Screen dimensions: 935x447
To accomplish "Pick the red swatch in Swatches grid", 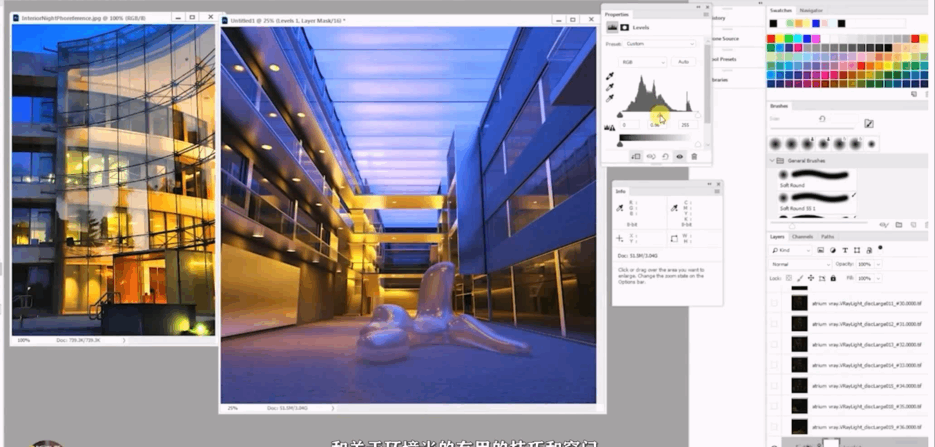I will tap(770, 39).
